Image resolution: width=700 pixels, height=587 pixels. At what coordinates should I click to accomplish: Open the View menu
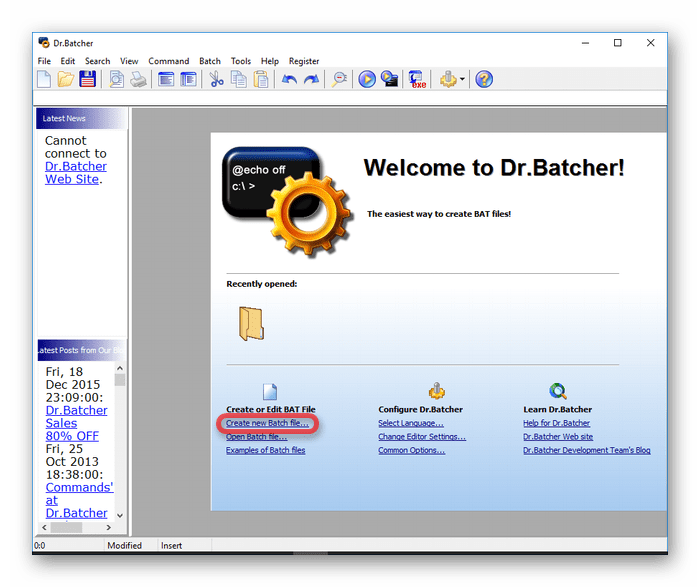tap(129, 61)
